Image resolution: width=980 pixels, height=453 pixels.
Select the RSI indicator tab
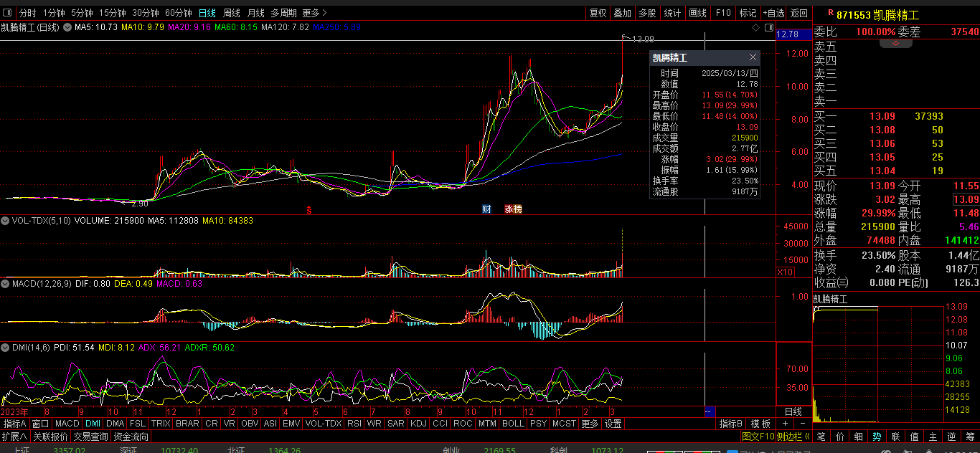click(354, 424)
